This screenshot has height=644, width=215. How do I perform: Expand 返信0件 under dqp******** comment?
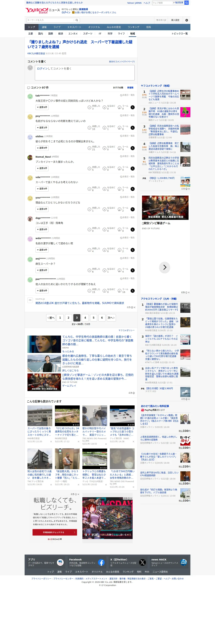pyautogui.click(x=42, y=230)
